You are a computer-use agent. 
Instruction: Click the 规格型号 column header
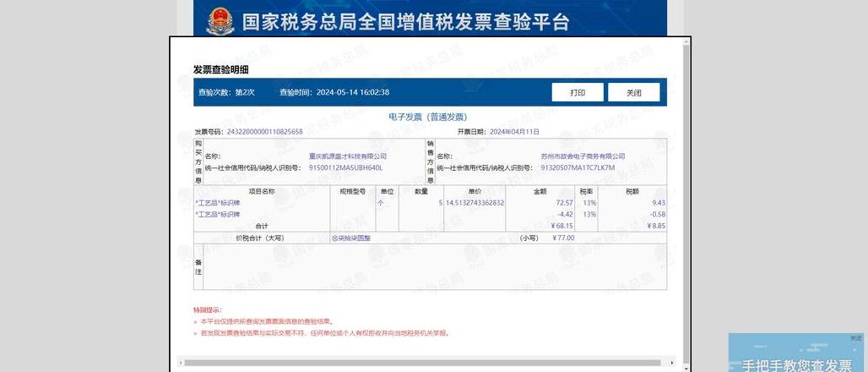point(353,191)
